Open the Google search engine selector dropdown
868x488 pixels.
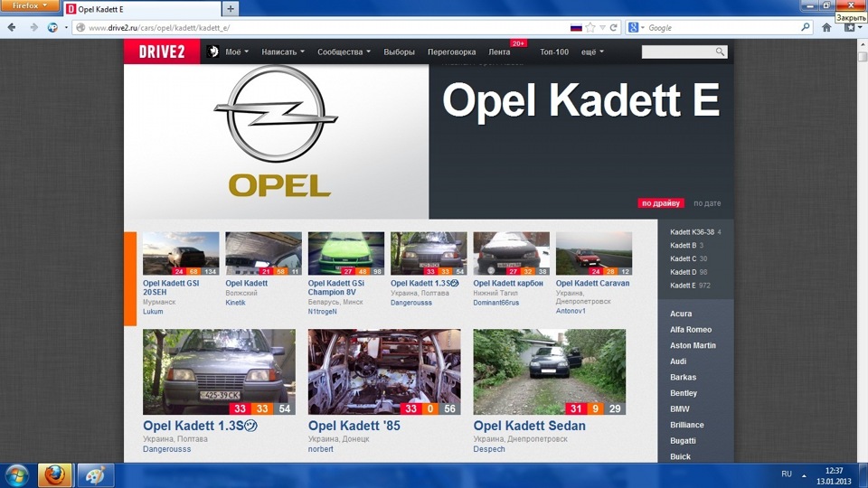[637, 27]
